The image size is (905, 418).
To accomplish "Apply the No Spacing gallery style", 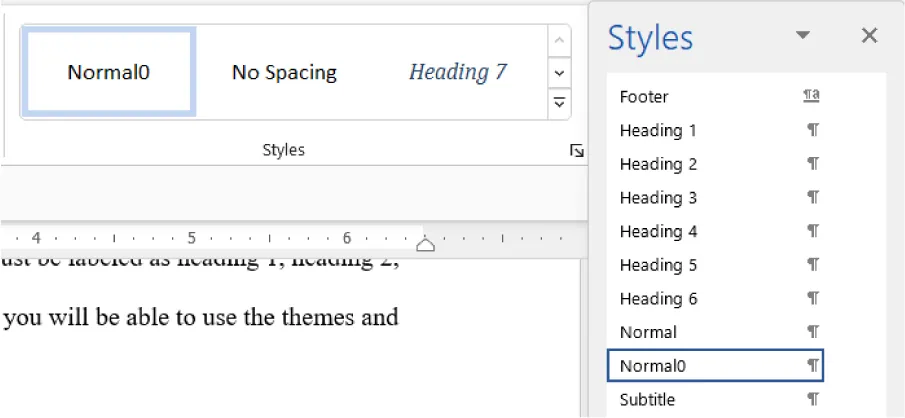I will coord(284,72).
